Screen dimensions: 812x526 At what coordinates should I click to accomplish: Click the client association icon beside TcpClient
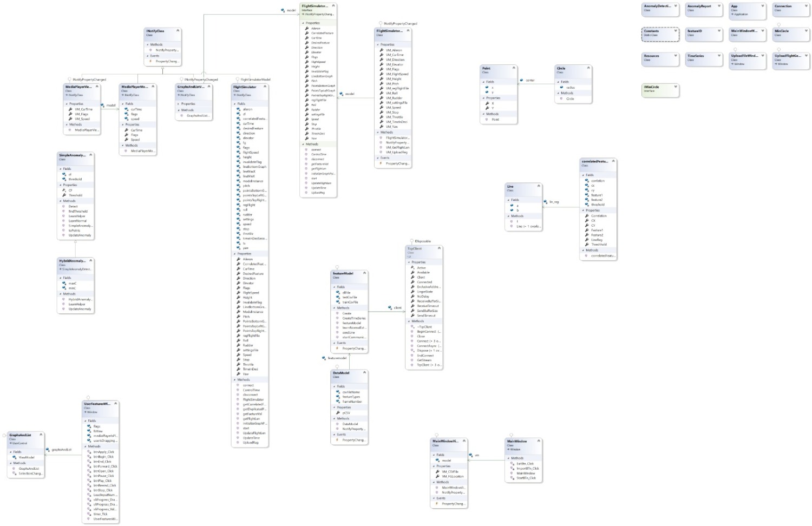click(390, 307)
